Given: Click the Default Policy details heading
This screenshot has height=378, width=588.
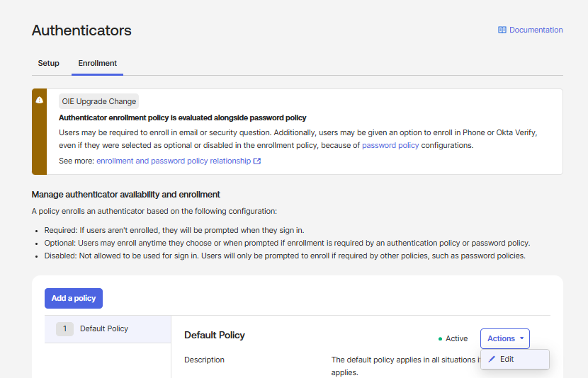Looking at the screenshot, I should [215, 335].
